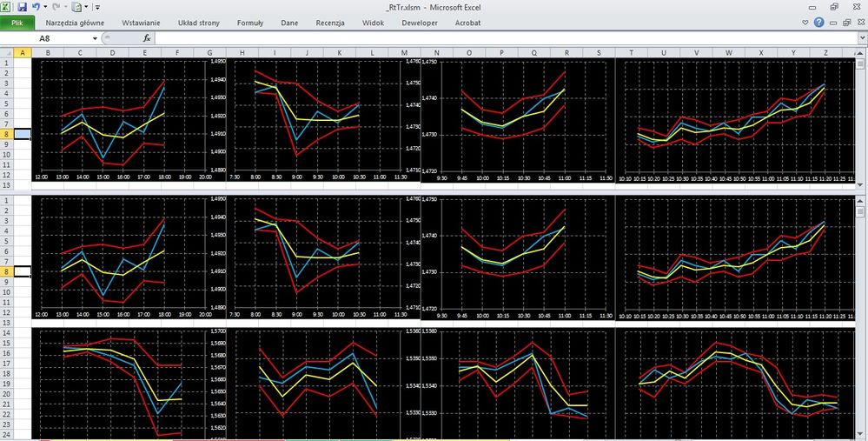Click the grayed Redo arrow icon
The width and height of the screenshot is (868, 441).
pyautogui.click(x=56, y=7)
